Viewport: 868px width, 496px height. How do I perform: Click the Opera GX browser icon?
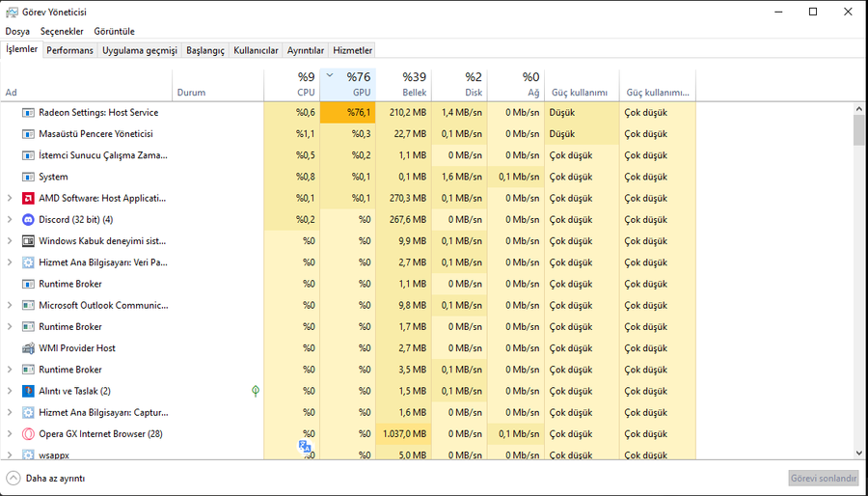(28, 434)
